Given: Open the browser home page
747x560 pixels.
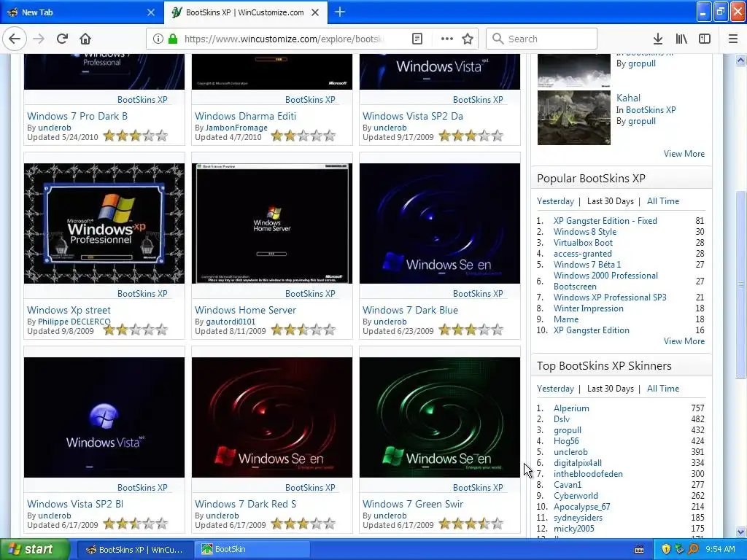Looking at the screenshot, I should (x=85, y=39).
